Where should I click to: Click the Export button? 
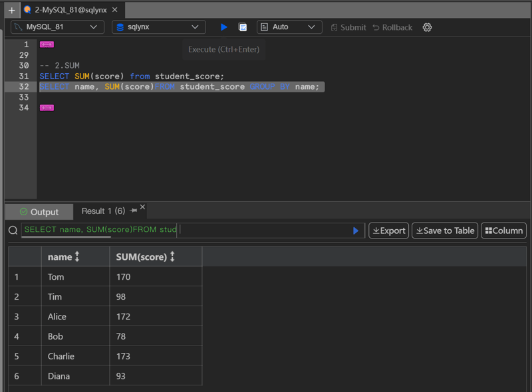pyautogui.click(x=389, y=231)
